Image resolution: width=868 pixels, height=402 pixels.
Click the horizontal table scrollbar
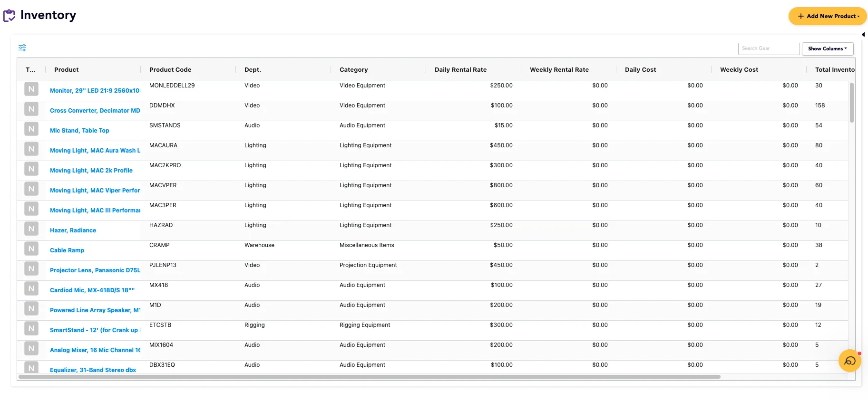pos(369,377)
